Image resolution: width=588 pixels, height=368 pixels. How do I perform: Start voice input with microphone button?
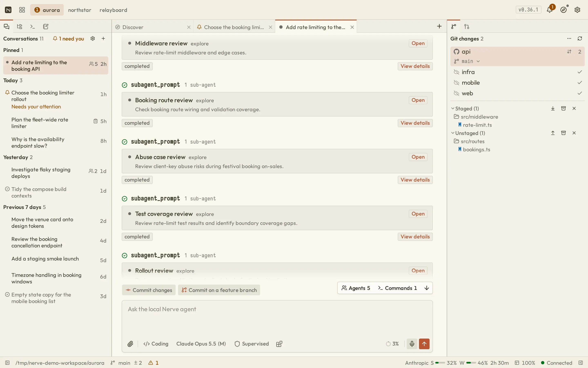(x=412, y=344)
